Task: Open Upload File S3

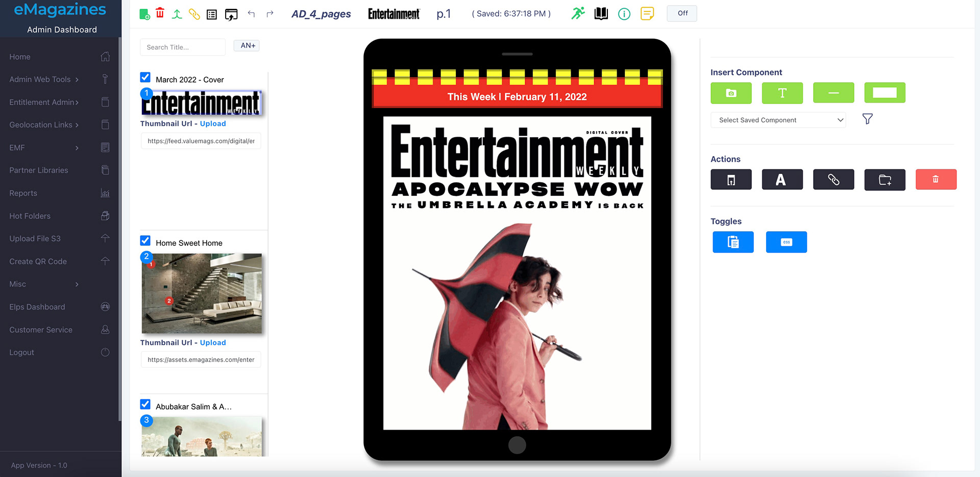Action: (60, 239)
